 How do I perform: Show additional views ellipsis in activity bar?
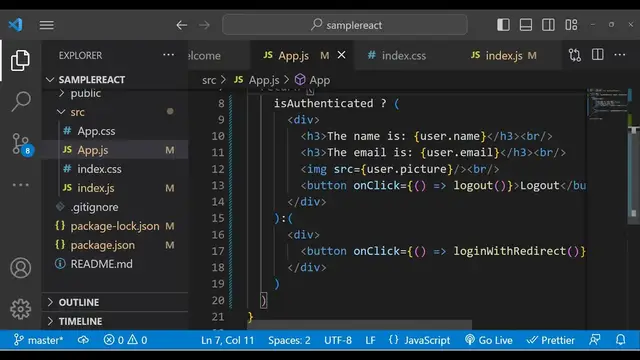click(x=20, y=185)
